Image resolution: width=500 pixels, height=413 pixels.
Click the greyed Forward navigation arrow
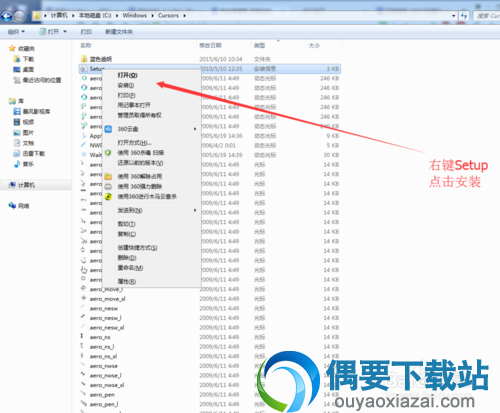pos(19,16)
